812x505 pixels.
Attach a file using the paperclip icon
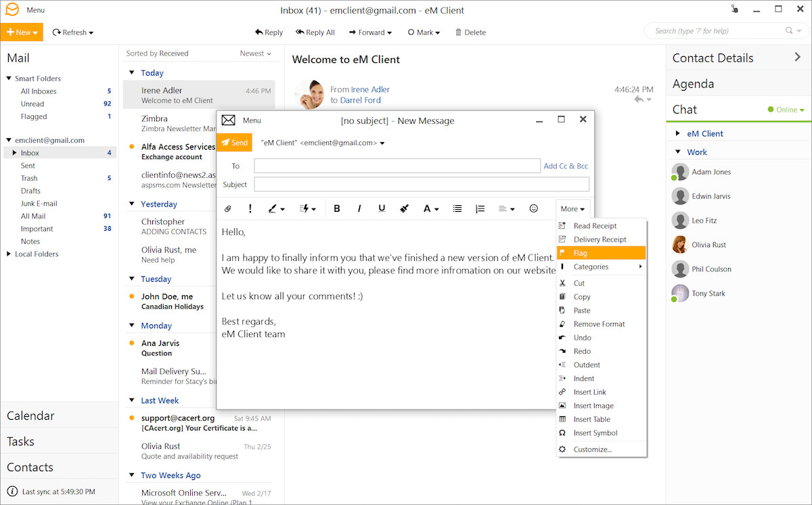[x=228, y=208]
